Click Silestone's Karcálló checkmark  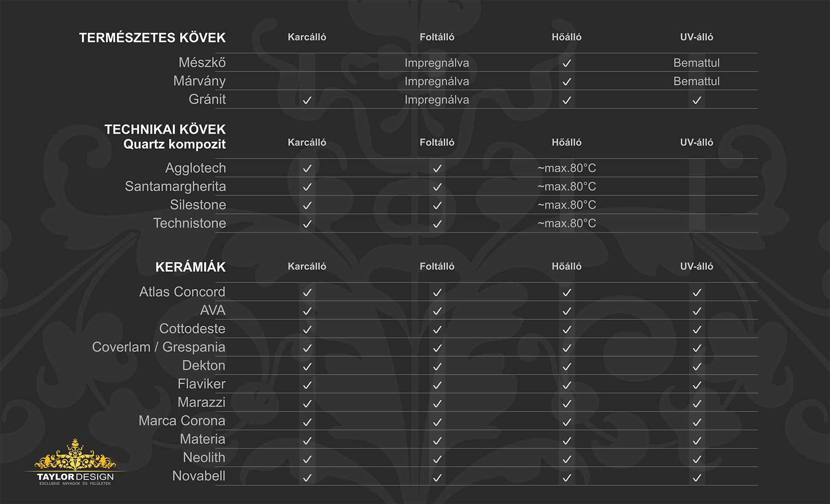pos(307,205)
